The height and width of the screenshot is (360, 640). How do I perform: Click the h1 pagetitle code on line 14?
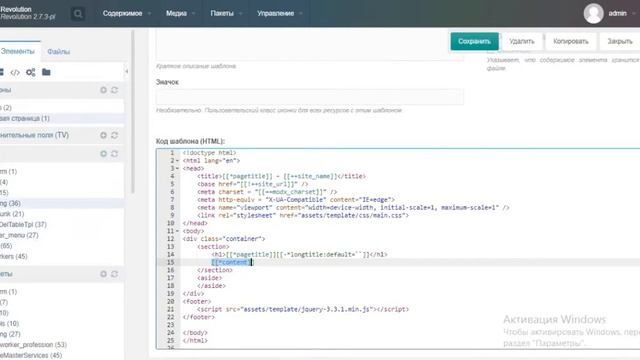coord(300,255)
